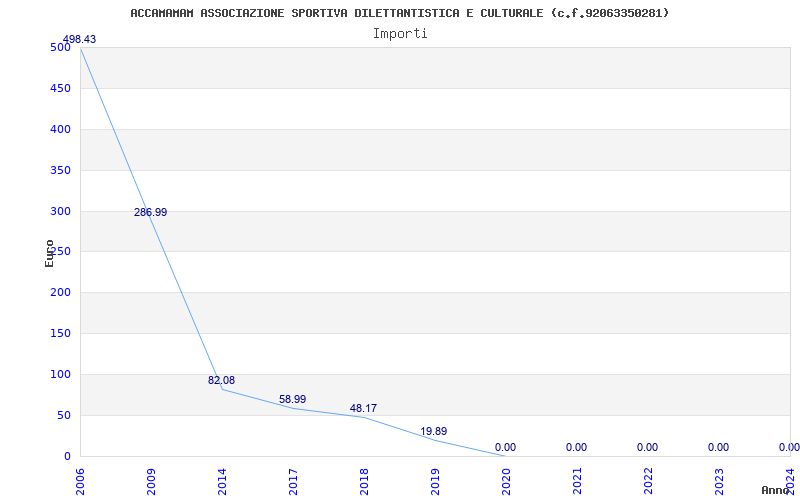800x500 pixels.
Task: Click the x-axis year 2006
Action: pos(81,481)
